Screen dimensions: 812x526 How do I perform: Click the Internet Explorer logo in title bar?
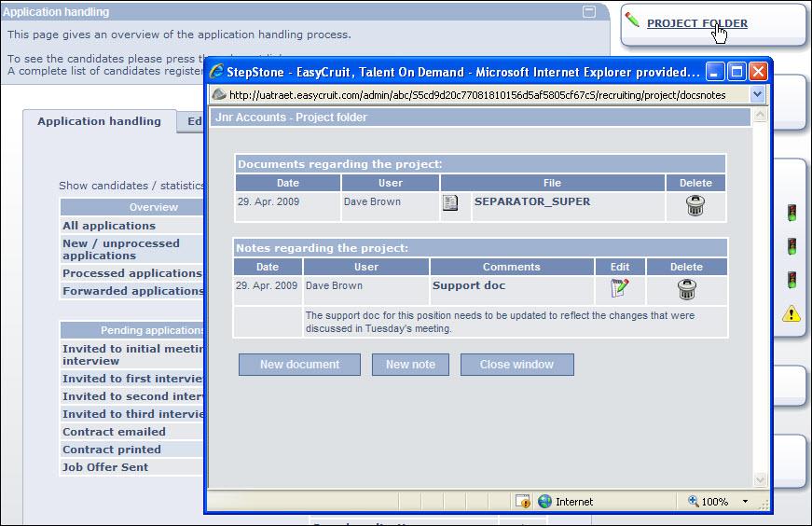point(216,72)
